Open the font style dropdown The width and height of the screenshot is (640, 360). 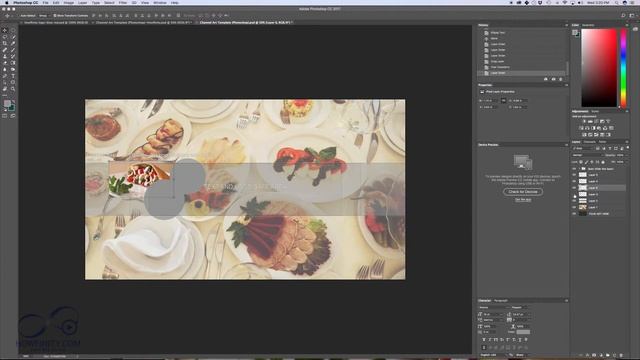click(x=519, y=307)
